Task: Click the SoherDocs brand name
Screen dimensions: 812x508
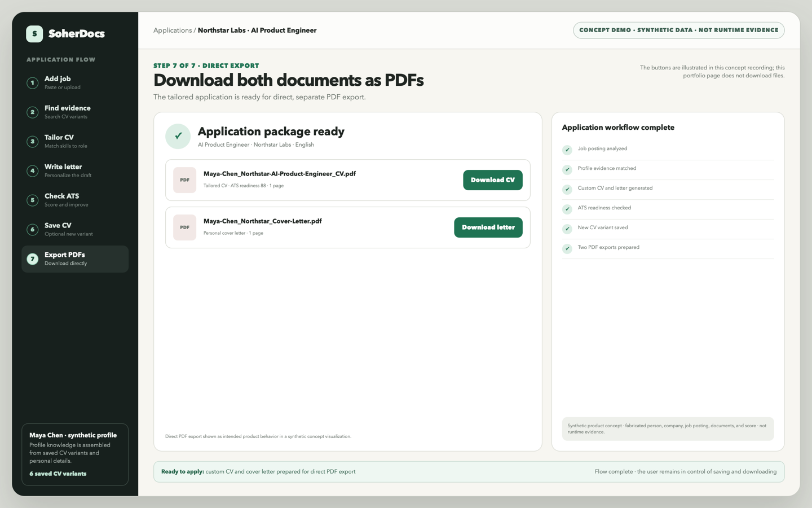Action: tap(77, 34)
